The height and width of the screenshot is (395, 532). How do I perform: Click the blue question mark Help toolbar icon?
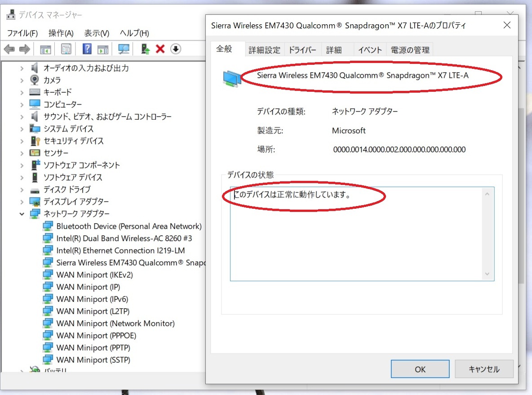click(x=87, y=49)
